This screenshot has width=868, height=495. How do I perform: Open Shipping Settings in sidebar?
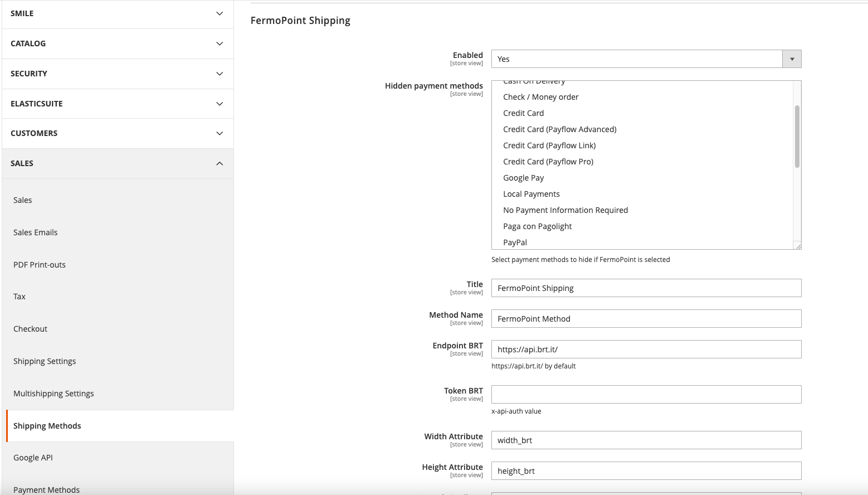pyautogui.click(x=45, y=361)
